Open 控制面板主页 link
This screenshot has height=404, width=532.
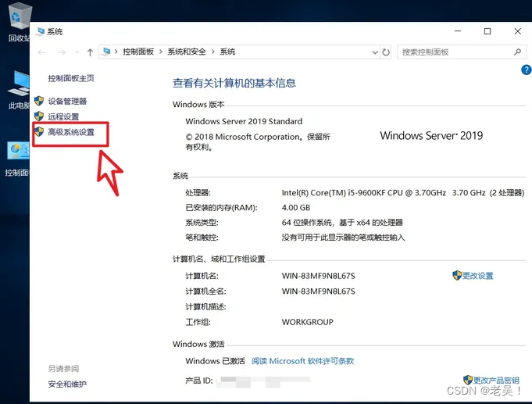(x=71, y=78)
